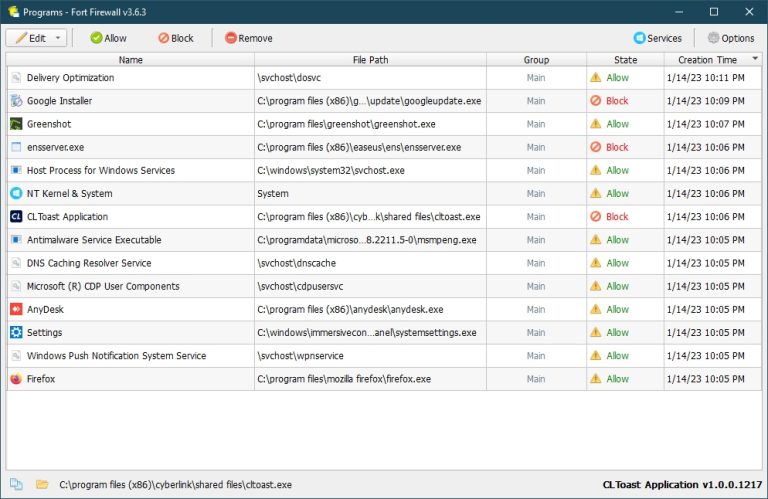Image resolution: width=768 pixels, height=499 pixels.
Task: Click the Settings gear icon in the list
Action: pos(16,333)
